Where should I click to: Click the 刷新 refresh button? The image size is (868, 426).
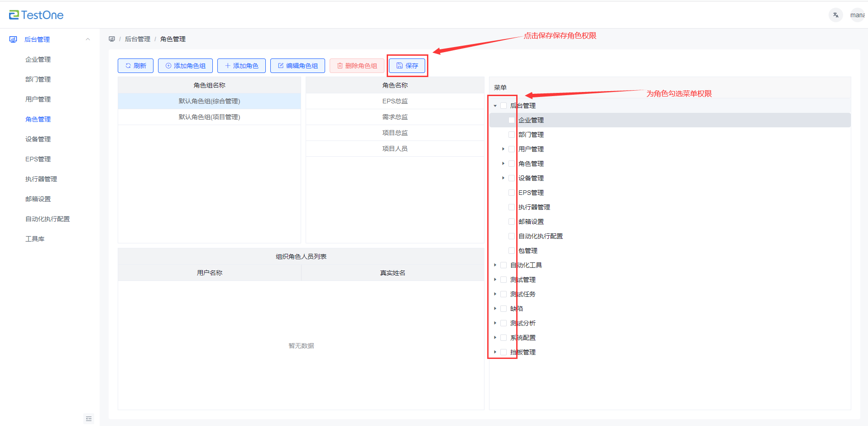click(x=135, y=66)
